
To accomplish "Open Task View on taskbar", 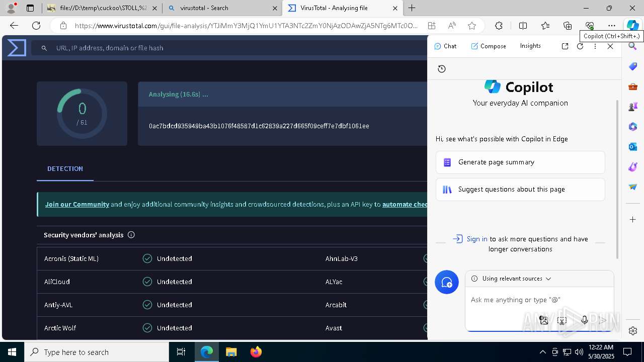I will [x=181, y=352].
